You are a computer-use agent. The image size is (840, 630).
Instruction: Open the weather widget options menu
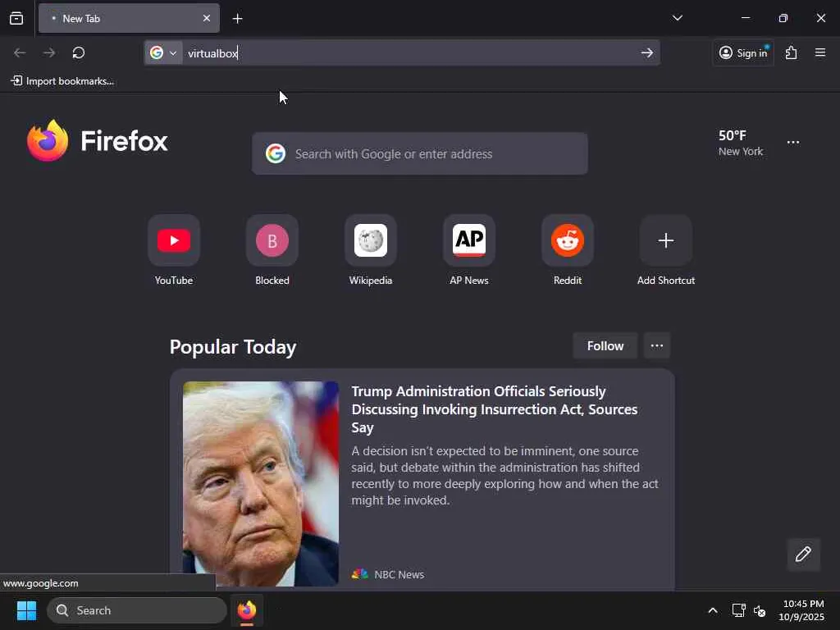tap(793, 143)
